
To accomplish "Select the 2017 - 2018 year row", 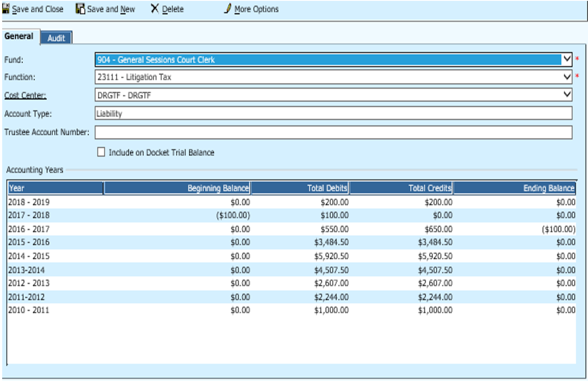I will (x=292, y=215).
